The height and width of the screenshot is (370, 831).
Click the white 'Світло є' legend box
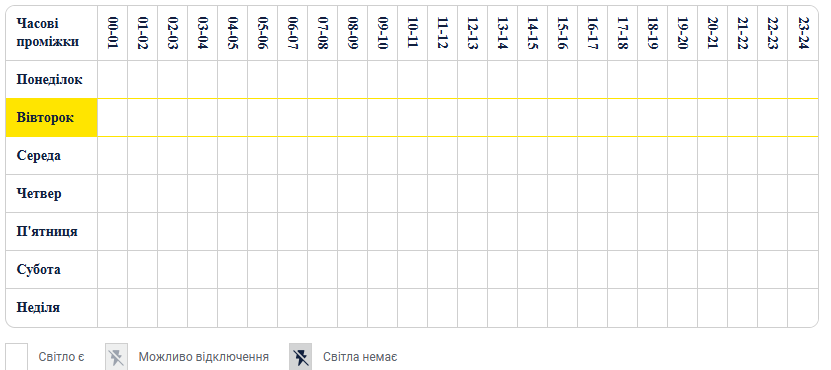[x=16, y=357]
